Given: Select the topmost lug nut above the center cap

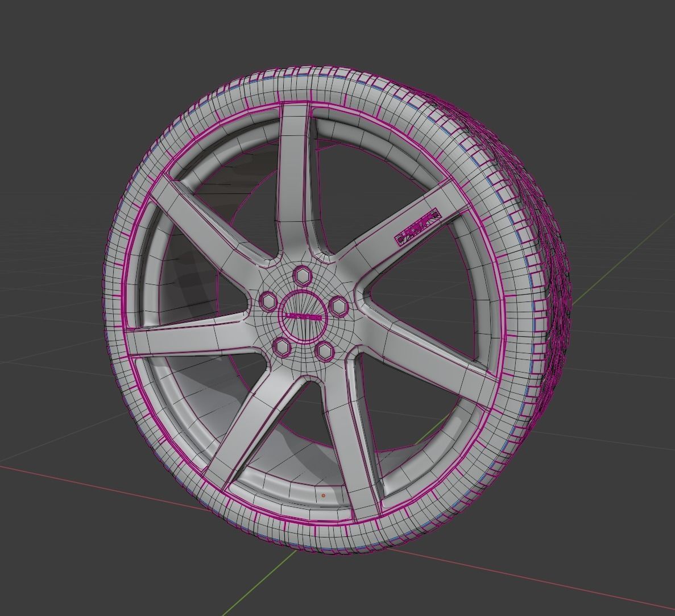Looking at the screenshot, I should point(303,277).
